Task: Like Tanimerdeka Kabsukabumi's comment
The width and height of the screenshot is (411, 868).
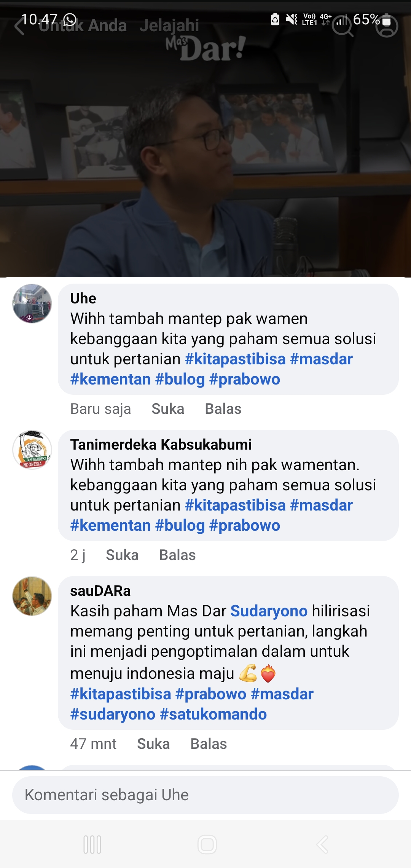Action: pos(122,555)
